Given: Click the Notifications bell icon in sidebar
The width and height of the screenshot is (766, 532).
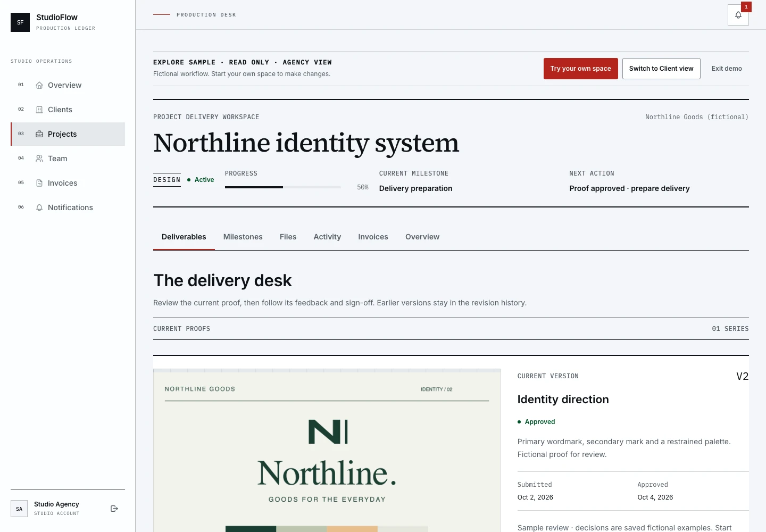Looking at the screenshot, I should point(39,207).
